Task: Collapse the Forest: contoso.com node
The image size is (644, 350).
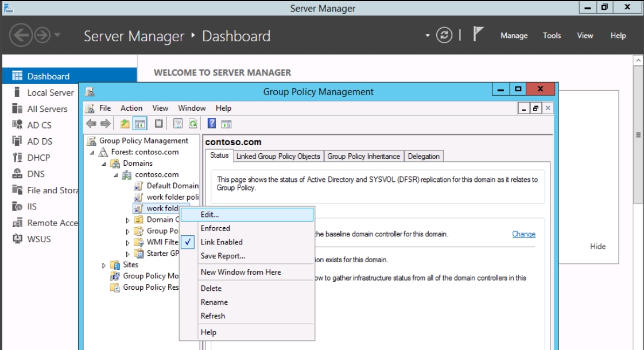Action: click(92, 153)
